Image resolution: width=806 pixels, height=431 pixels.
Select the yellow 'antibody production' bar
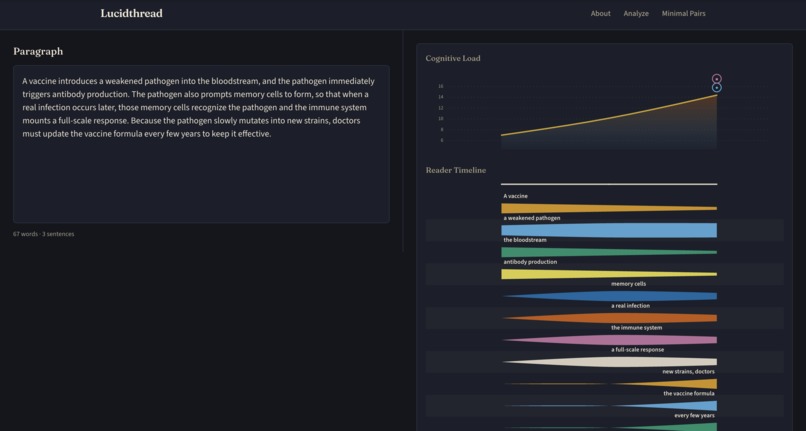pos(609,274)
